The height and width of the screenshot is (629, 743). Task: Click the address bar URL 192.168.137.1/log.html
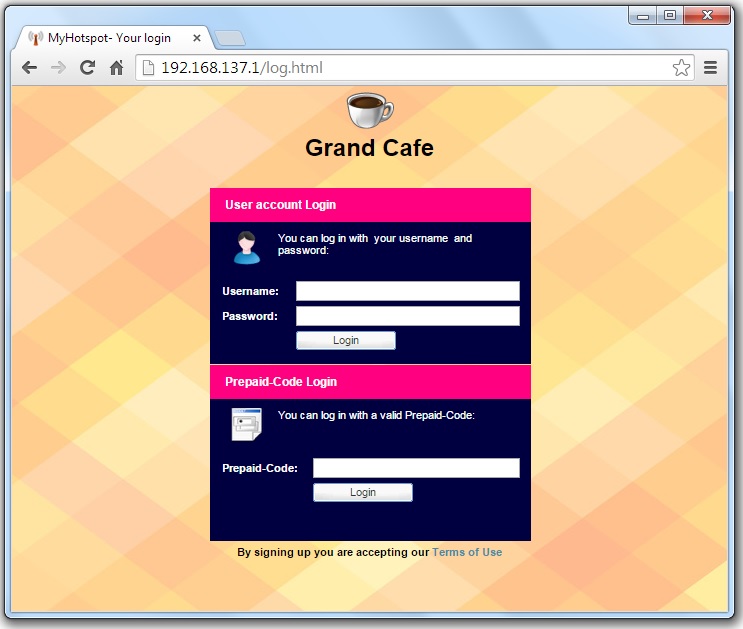[242, 68]
